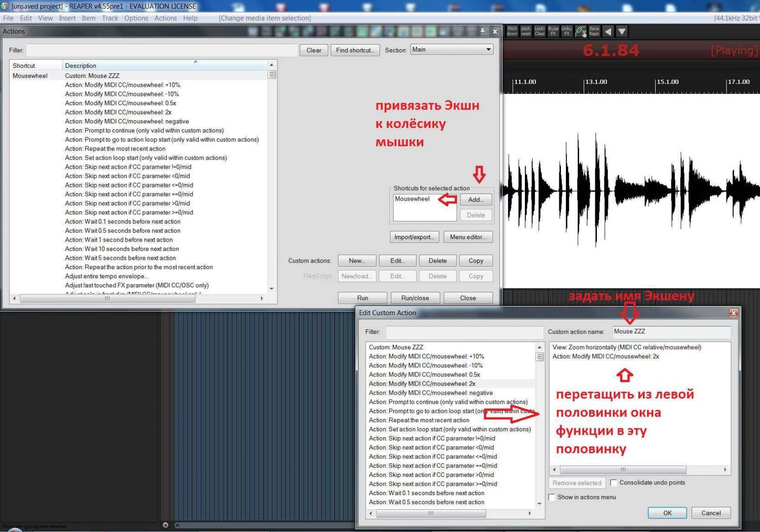Image resolution: width=760 pixels, height=532 pixels.
Task: Open the Section dropdown set to Main
Action: 451,50
